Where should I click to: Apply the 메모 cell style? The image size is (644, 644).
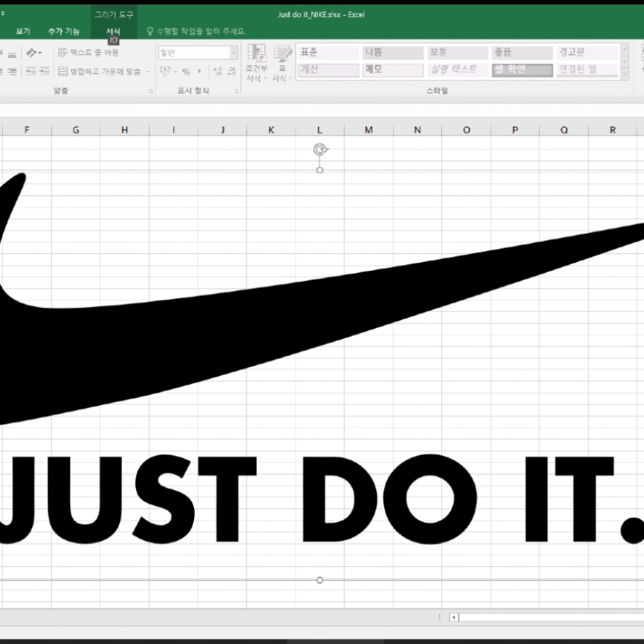pos(393,70)
